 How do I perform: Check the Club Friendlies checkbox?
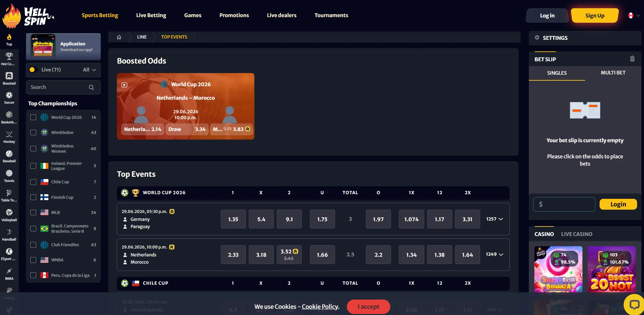[33, 245]
